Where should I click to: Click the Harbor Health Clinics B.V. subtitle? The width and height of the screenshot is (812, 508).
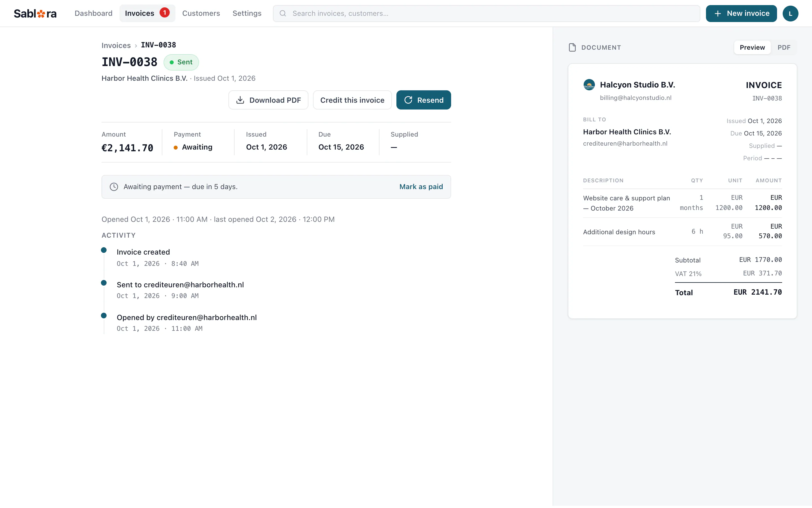[x=145, y=78]
